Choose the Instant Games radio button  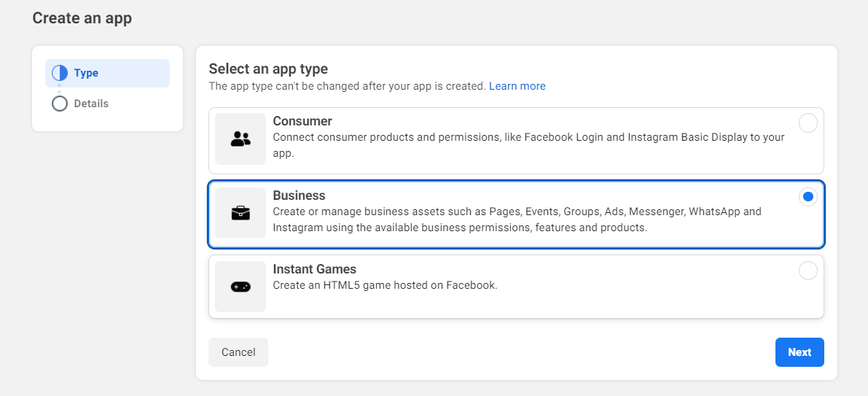[808, 271]
